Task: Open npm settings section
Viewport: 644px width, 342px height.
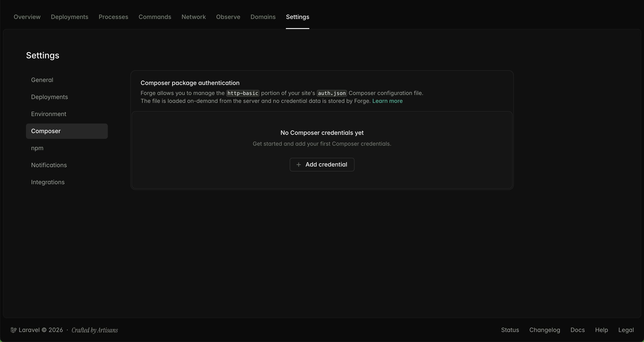Action: [67, 148]
